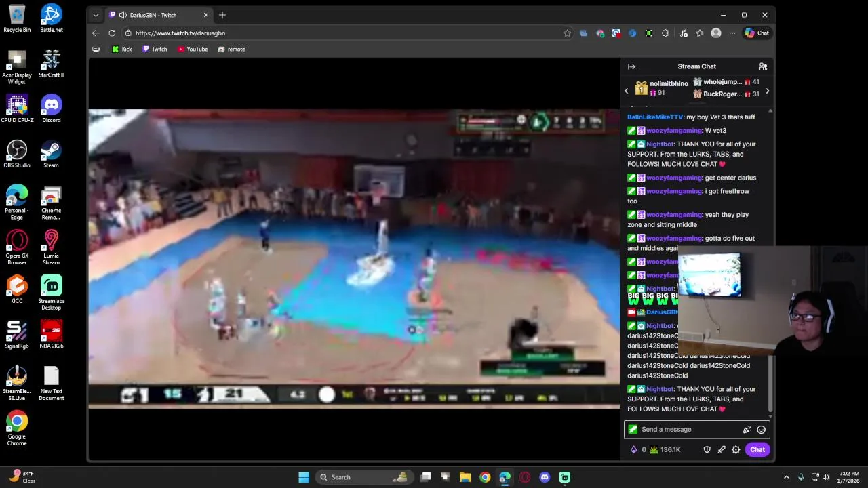
Task: Show previous gift leaderboard entry
Action: pyautogui.click(x=627, y=91)
